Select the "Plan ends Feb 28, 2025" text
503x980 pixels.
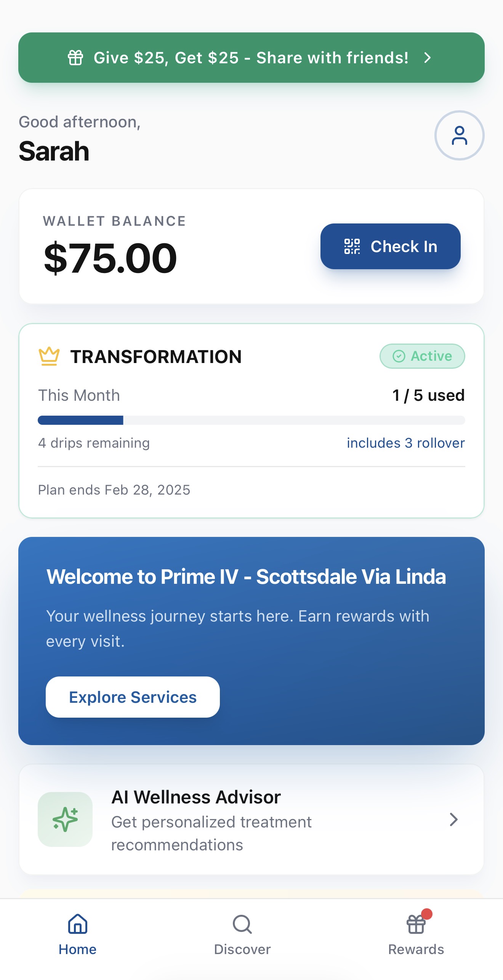coord(114,490)
